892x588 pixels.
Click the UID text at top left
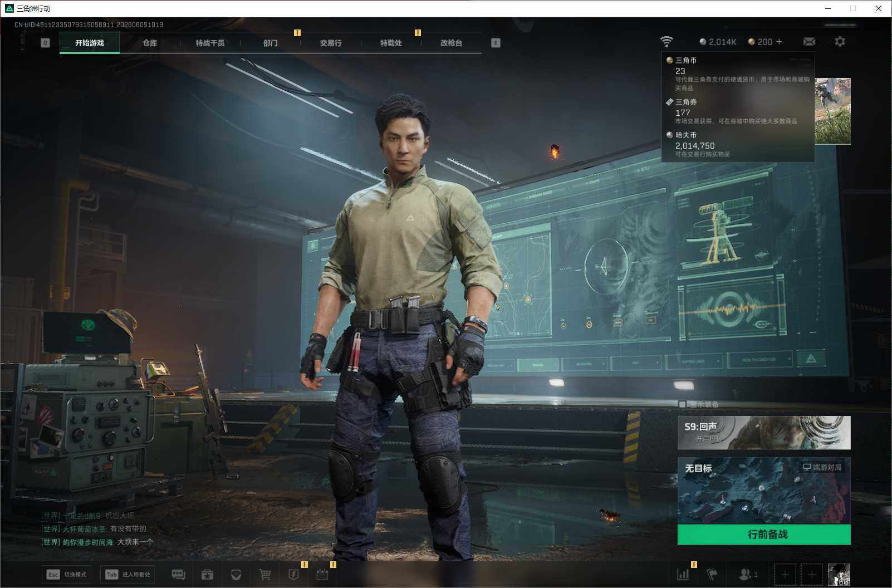tap(89, 25)
